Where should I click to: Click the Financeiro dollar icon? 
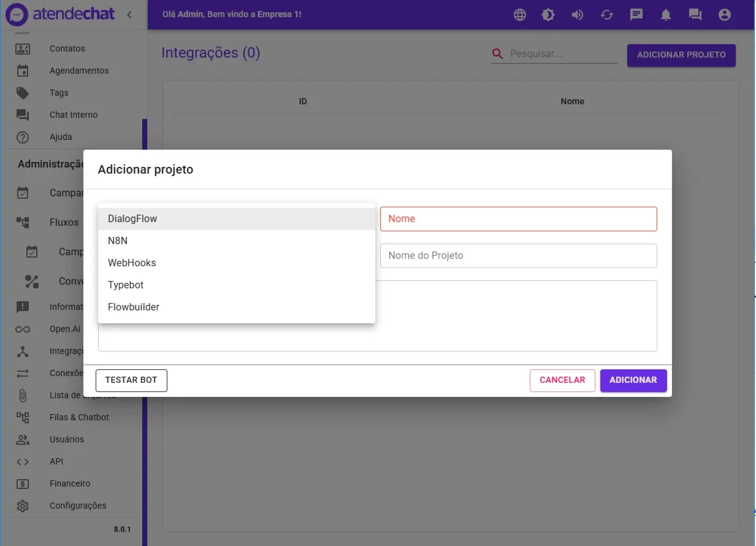(23, 484)
